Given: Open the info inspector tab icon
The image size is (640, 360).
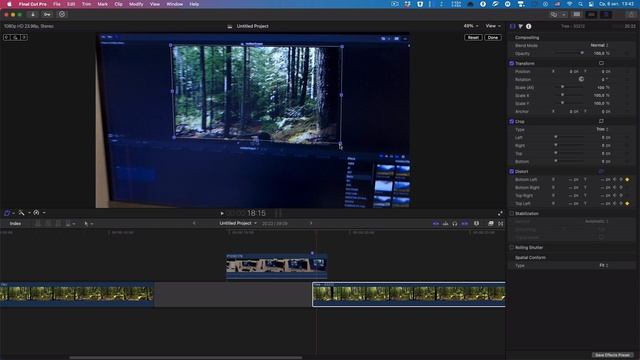Looking at the screenshot, I should click(529, 26).
